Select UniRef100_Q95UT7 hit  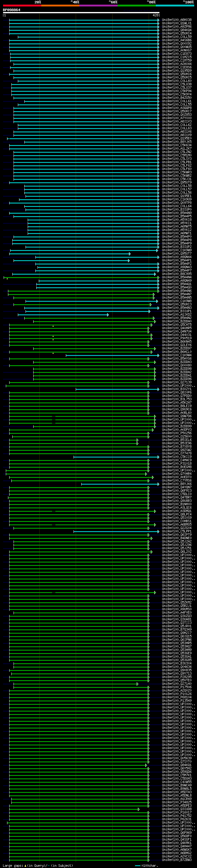click(x=177, y=253)
